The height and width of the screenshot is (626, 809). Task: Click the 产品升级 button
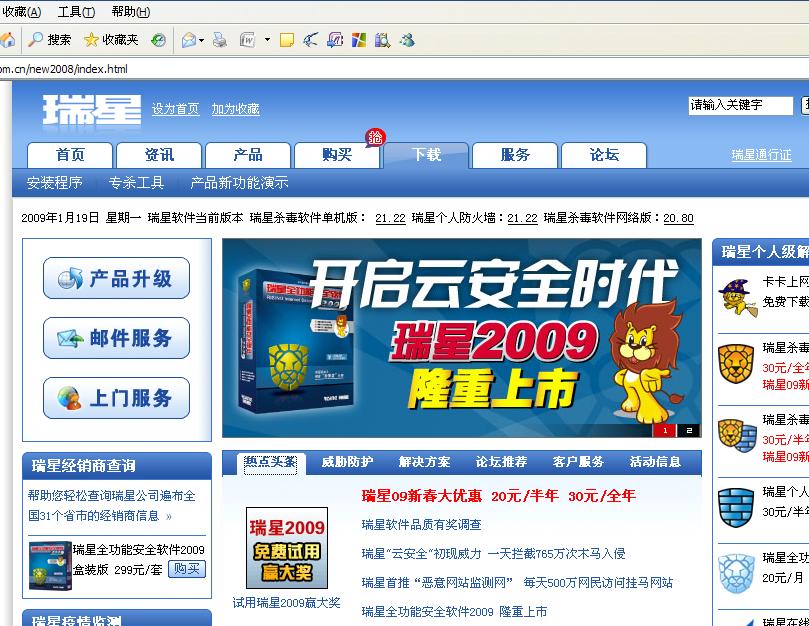117,278
